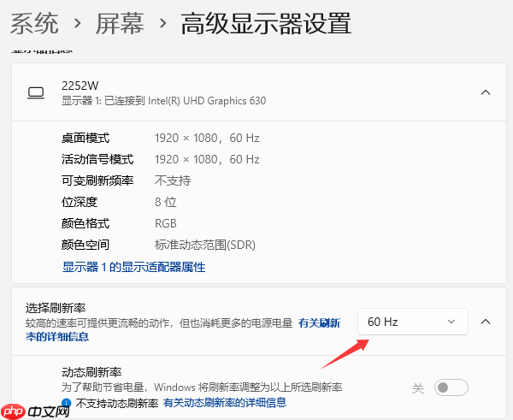This screenshot has height=420, width=513.
Task: Open 有关动态刷新率的详细信息 link
Action: (225, 403)
